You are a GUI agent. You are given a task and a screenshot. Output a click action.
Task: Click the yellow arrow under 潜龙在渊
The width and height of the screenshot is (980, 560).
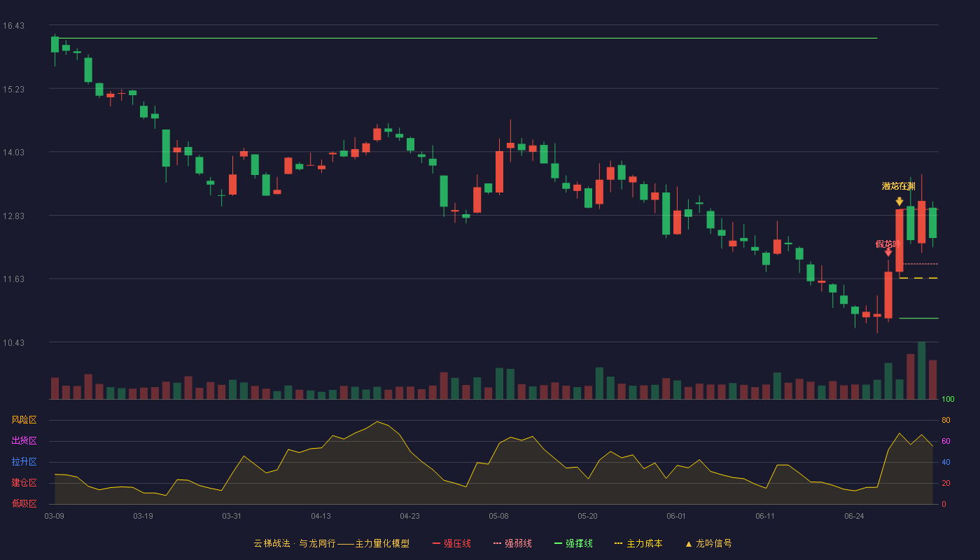899,202
